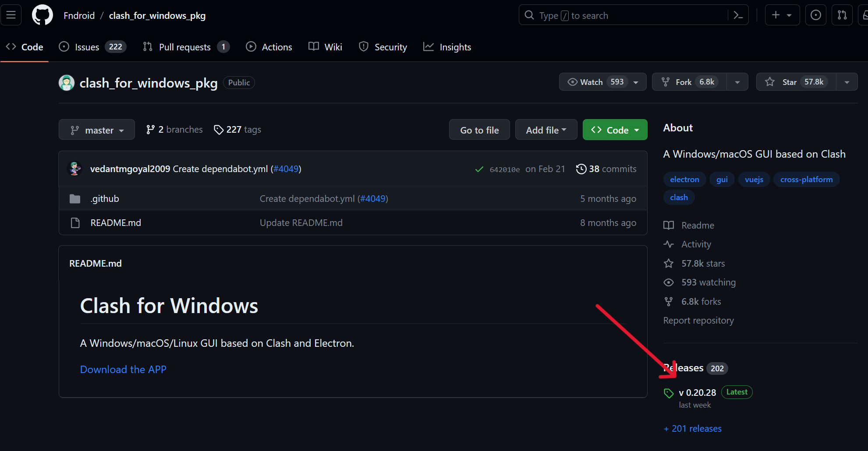Open the Insights tab
Image resolution: width=868 pixels, height=451 pixels.
(x=447, y=47)
